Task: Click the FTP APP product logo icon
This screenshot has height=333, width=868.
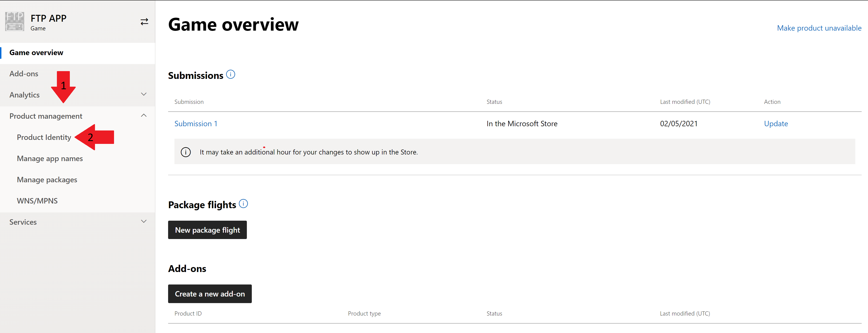Action: (15, 22)
